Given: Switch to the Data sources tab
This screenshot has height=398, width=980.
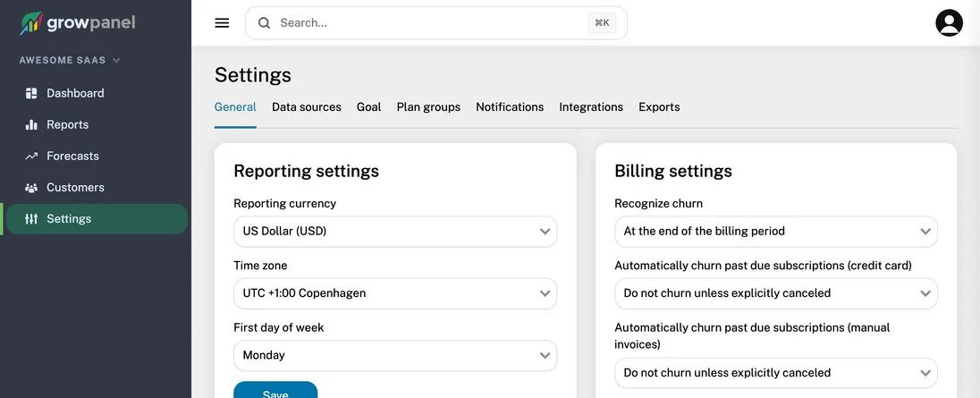Looking at the screenshot, I should click(x=306, y=106).
